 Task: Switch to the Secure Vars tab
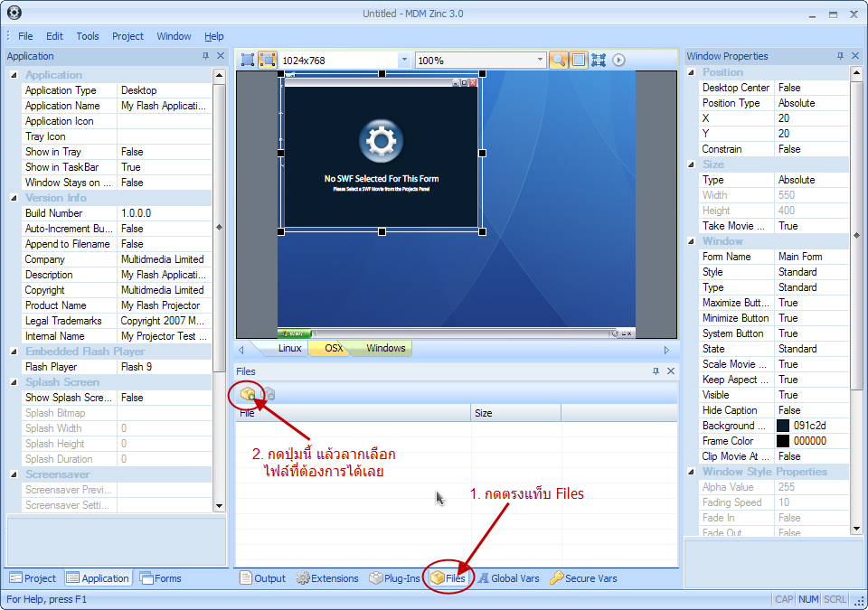(583, 578)
